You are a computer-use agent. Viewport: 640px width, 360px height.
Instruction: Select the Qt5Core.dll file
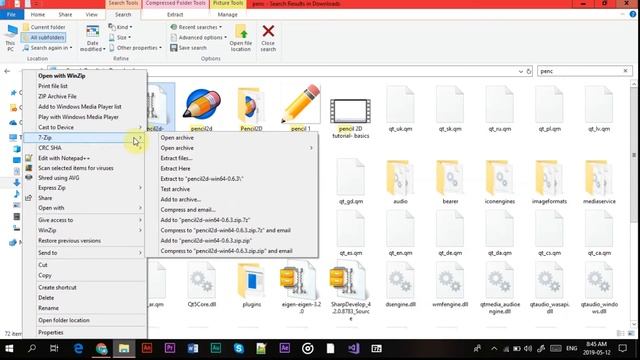[x=202, y=281]
